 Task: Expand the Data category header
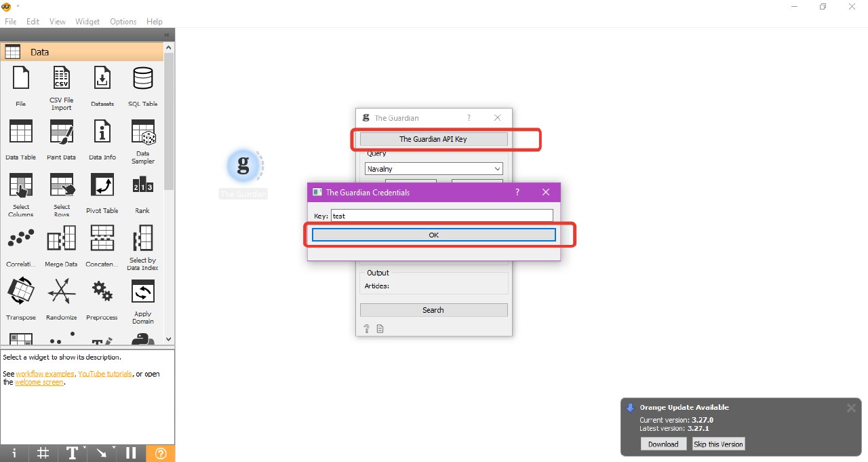point(82,52)
